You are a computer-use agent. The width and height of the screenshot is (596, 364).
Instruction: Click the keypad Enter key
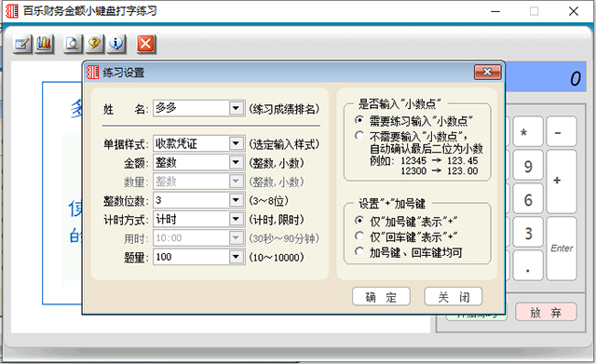(x=562, y=249)
